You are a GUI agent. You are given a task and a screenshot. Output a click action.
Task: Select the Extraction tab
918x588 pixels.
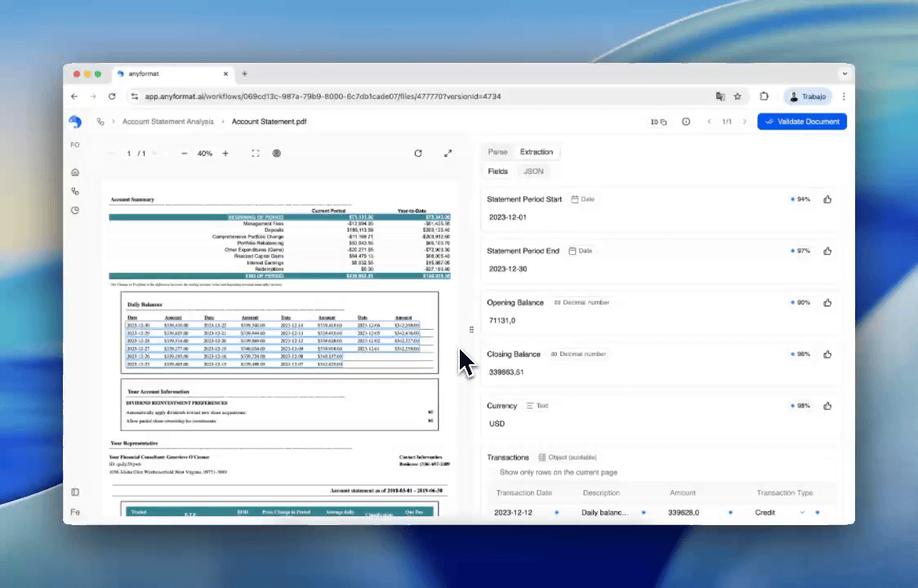(537, 152)
